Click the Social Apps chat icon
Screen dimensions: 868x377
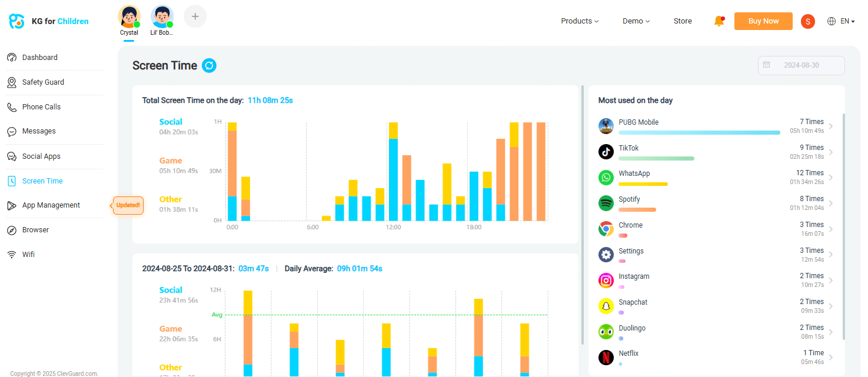[x=11, y=156]
